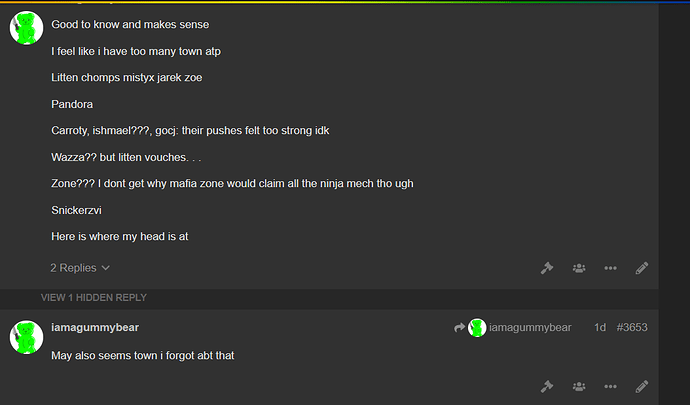The image size is (690, 405).
Task: Click the reply arrow icon beside the small avatar
Action: tap(459, 328)
